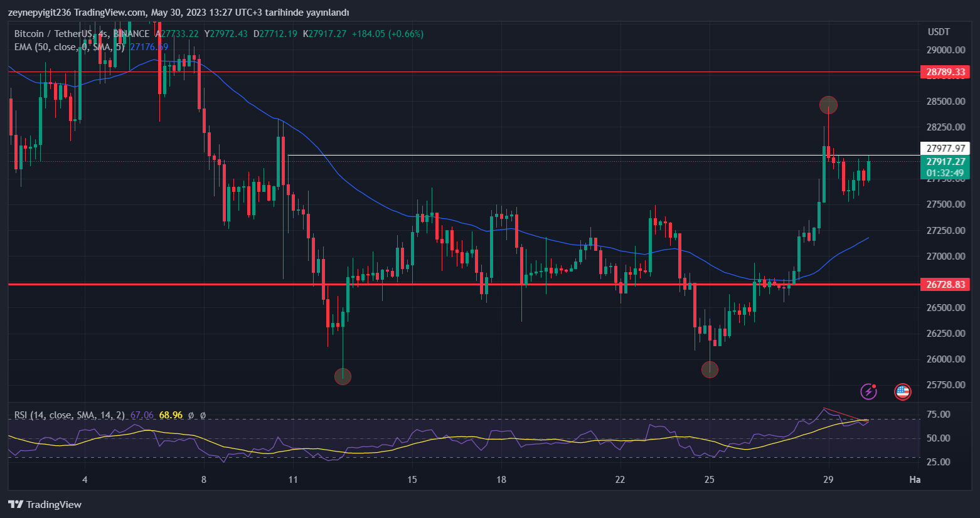Click the USDT currency label
The height and width of the screenshot is (518, 980).
(939, 32)
